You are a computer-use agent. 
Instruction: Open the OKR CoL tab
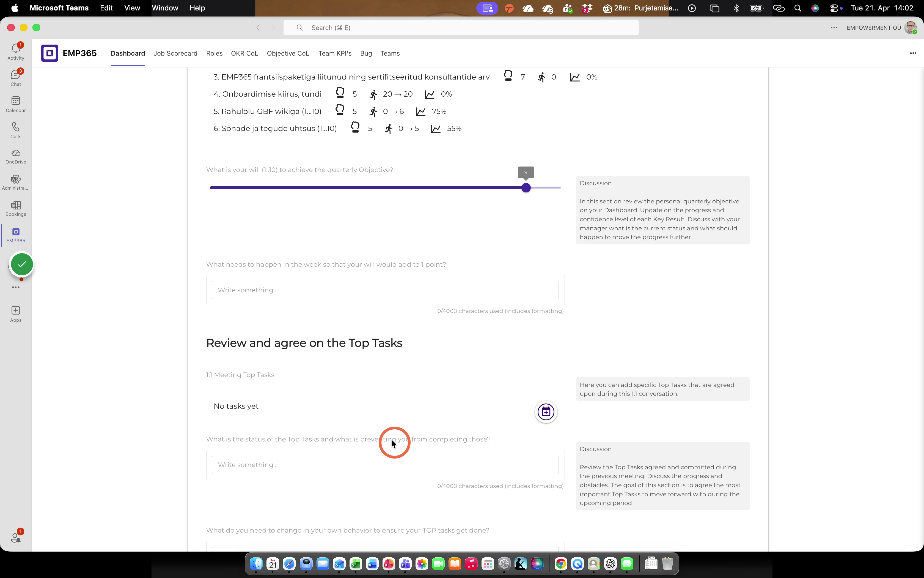244,53
